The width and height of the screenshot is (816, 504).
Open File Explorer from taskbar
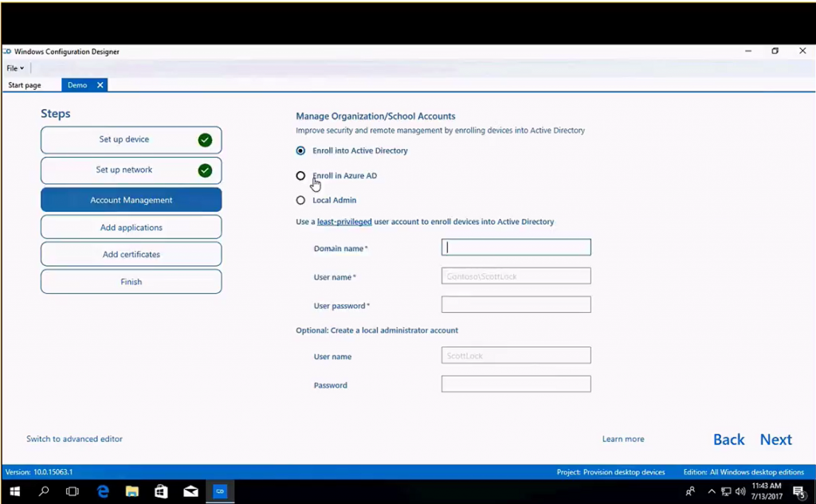pyautogui.click(x=132, y=491)
